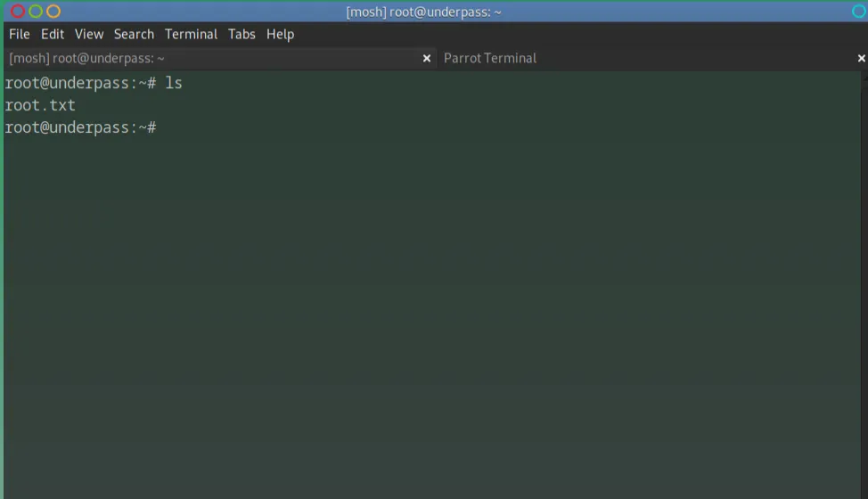Open the File menu
This screenshot has height=499, width=868.
click(19, 34)
